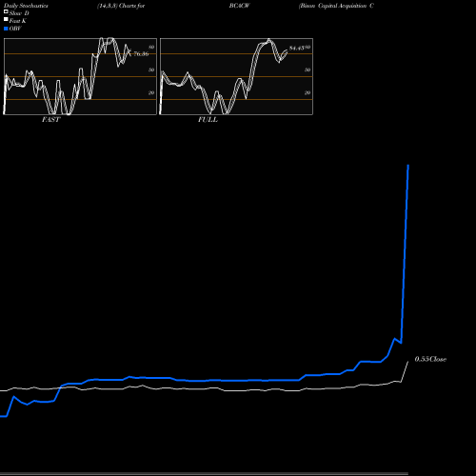476x476 pixels.
Task: Click the '0.55Close' price label
Action: [x=430, y=359]
